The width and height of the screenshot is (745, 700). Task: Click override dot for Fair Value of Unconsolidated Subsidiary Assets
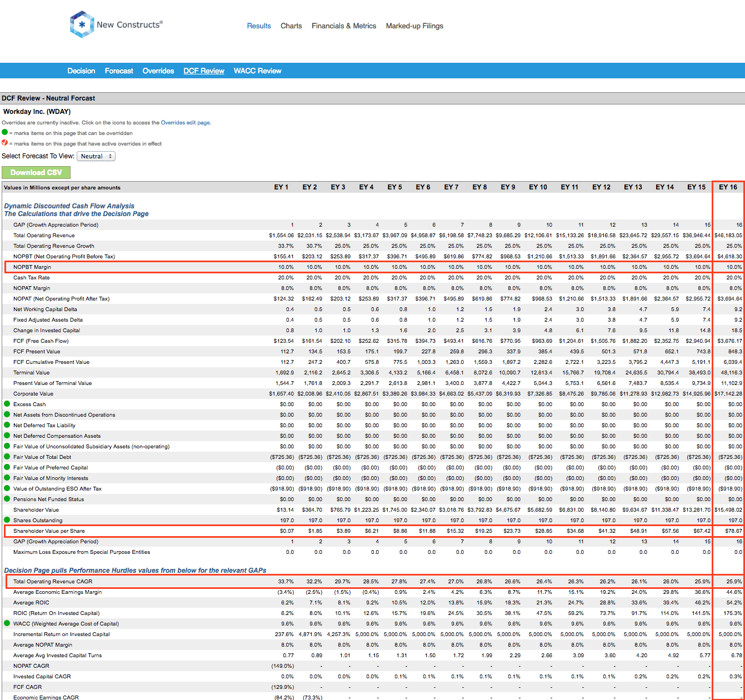pos(7,446)
